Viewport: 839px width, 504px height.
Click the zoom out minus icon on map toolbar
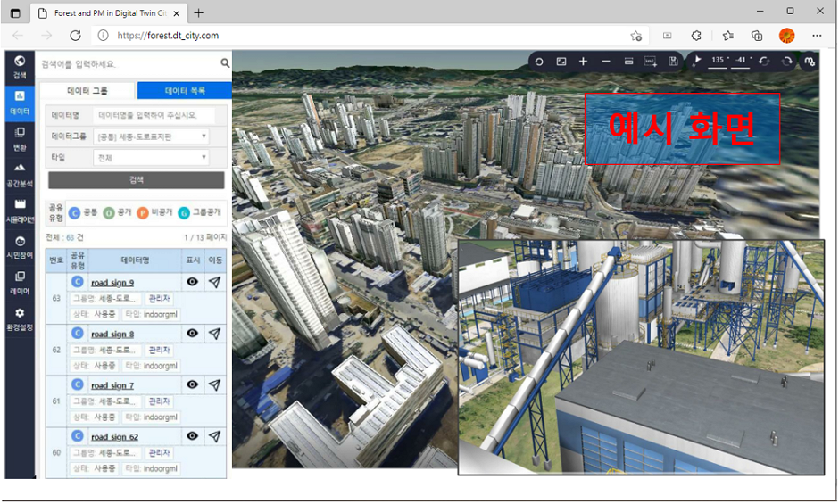(x=606, y=61)
